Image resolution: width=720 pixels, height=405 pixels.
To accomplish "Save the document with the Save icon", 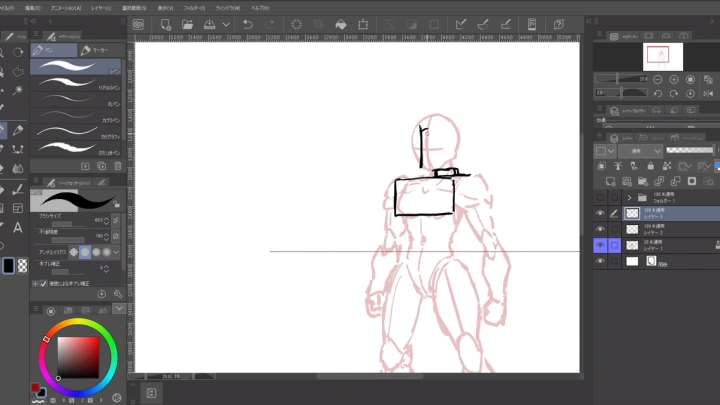I will pos(209,24).
